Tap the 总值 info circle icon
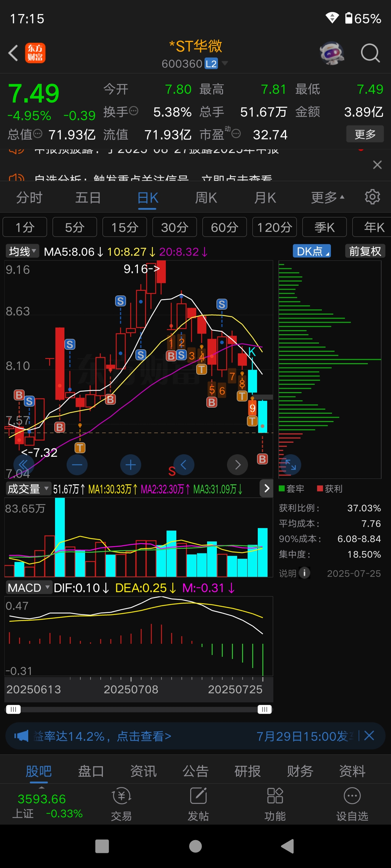The image size is (391, 868). 38,134
